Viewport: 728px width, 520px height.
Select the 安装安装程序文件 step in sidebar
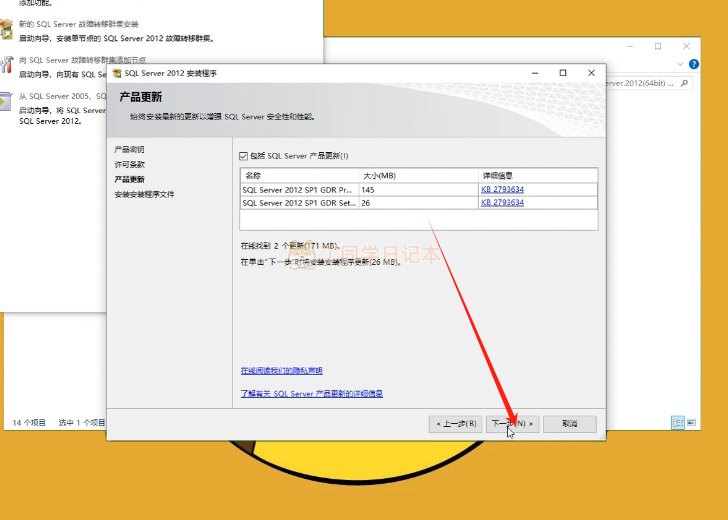tap(144, 194)
